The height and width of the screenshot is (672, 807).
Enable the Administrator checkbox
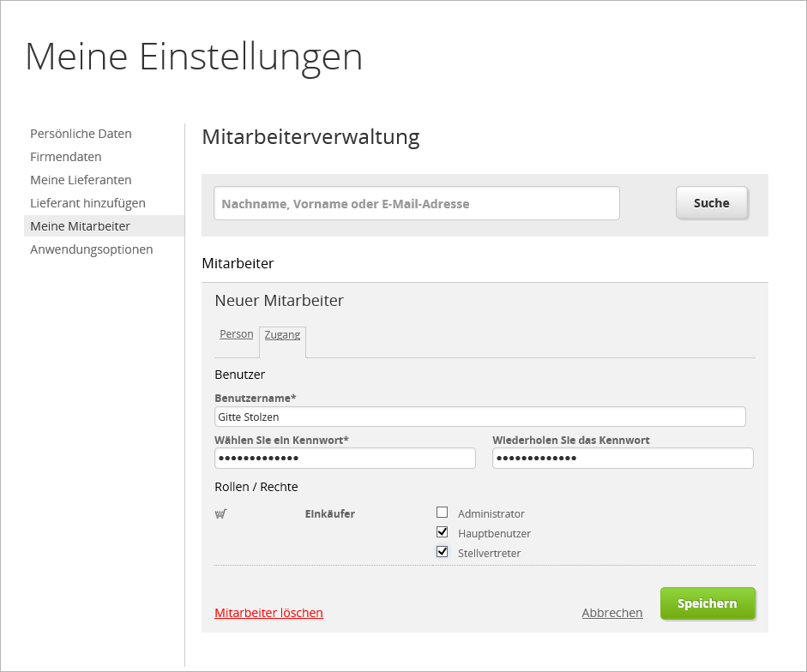(x=443, y=513)
